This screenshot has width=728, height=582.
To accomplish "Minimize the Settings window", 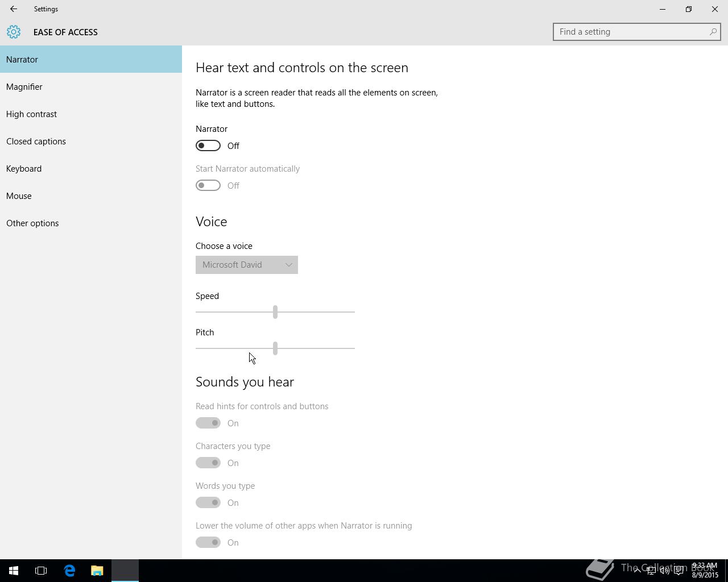I will click(663, 9).
